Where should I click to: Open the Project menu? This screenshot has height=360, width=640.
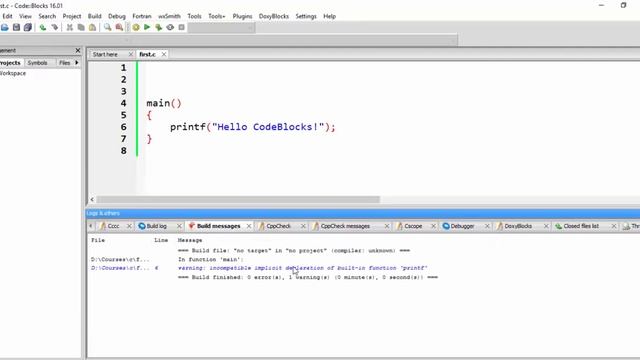pos(72,16)
